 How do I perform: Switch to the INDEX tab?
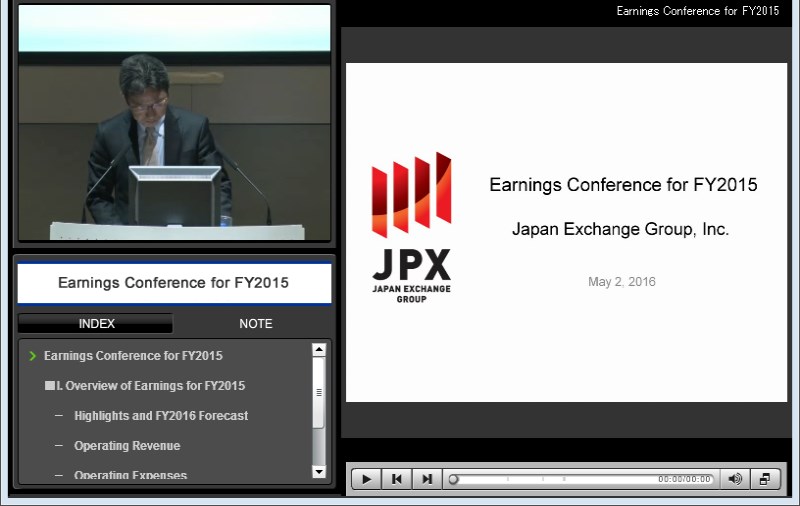(95, 323)
